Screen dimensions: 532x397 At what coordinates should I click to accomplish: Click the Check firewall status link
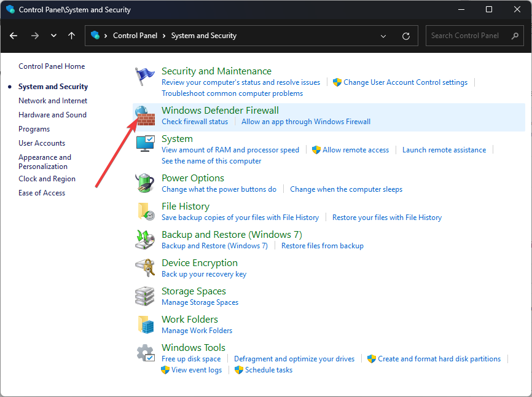(x=195, y=121)
